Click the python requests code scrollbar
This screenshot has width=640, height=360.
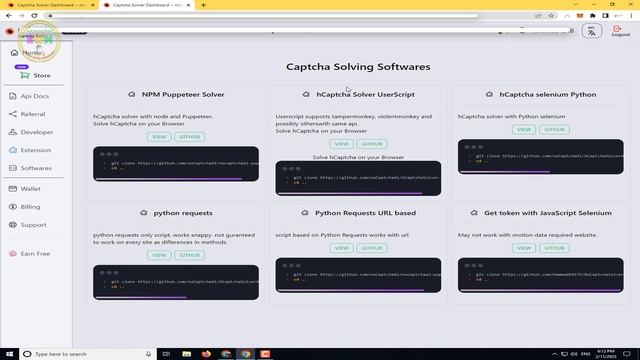coord(141,297)
